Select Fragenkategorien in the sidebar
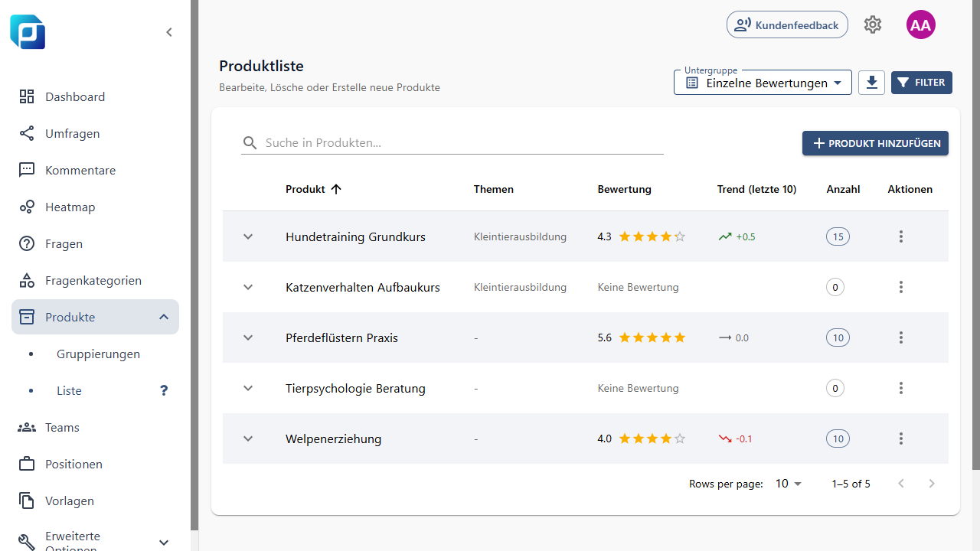This screenshot has width=980, height=551. (x=95, y=280)
